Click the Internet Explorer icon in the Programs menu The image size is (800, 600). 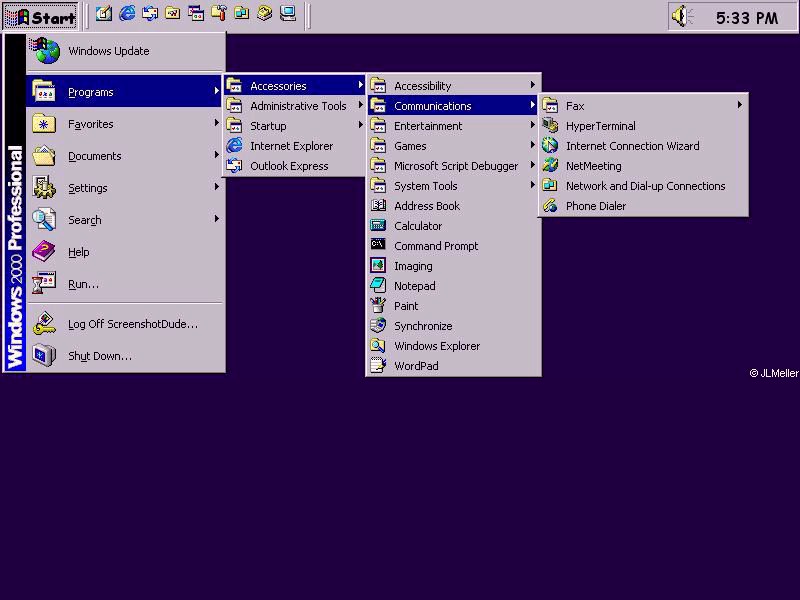234,145
